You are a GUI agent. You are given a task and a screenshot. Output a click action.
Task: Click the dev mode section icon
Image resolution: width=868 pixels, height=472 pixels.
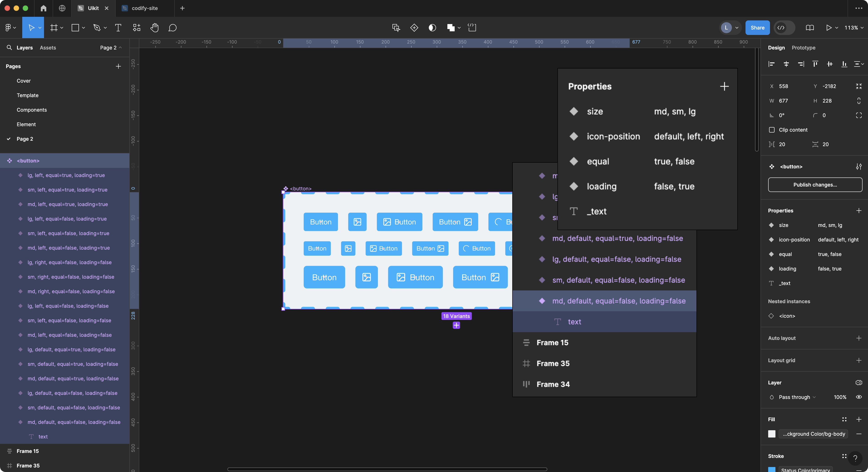point(472,28)
